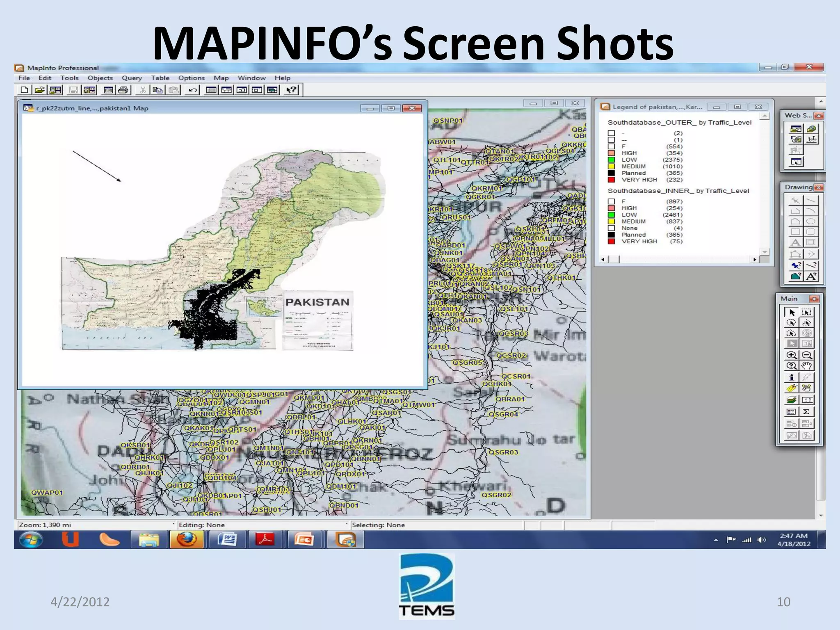
Task: Open the Table menu
Action: [x=160, y=78]
